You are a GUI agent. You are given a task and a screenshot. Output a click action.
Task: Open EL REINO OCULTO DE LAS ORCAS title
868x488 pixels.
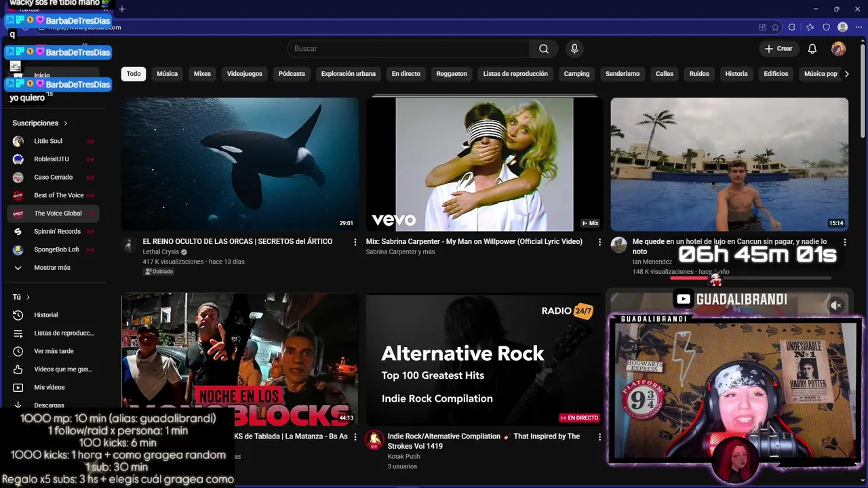pos(237,241)
